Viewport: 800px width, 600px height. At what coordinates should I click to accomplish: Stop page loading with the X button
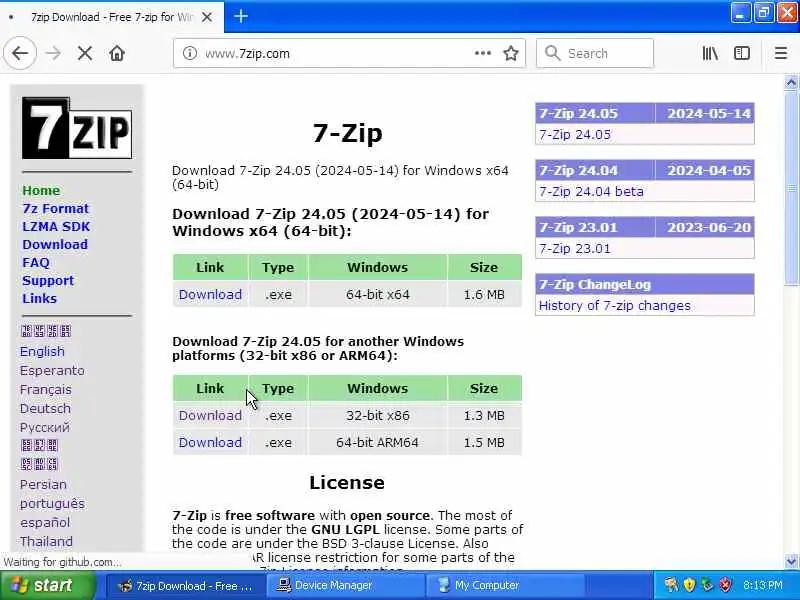pyautogui.click(x=85, y=53)
